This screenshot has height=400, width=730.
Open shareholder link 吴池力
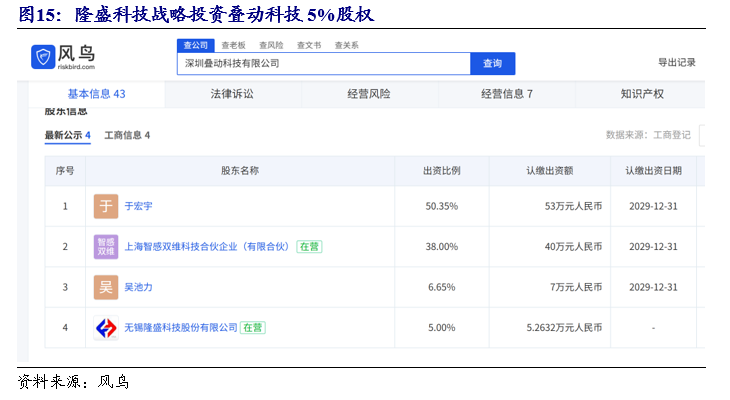(x=138, y=287)
